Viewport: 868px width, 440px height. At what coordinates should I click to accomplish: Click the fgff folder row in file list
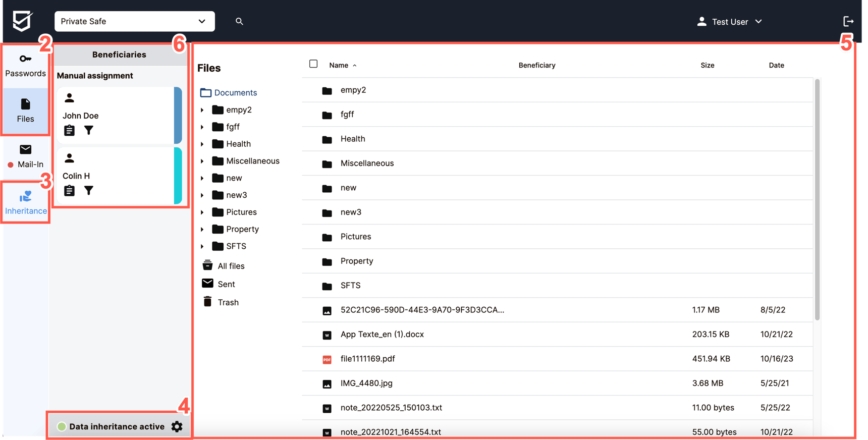click(557, 115)
